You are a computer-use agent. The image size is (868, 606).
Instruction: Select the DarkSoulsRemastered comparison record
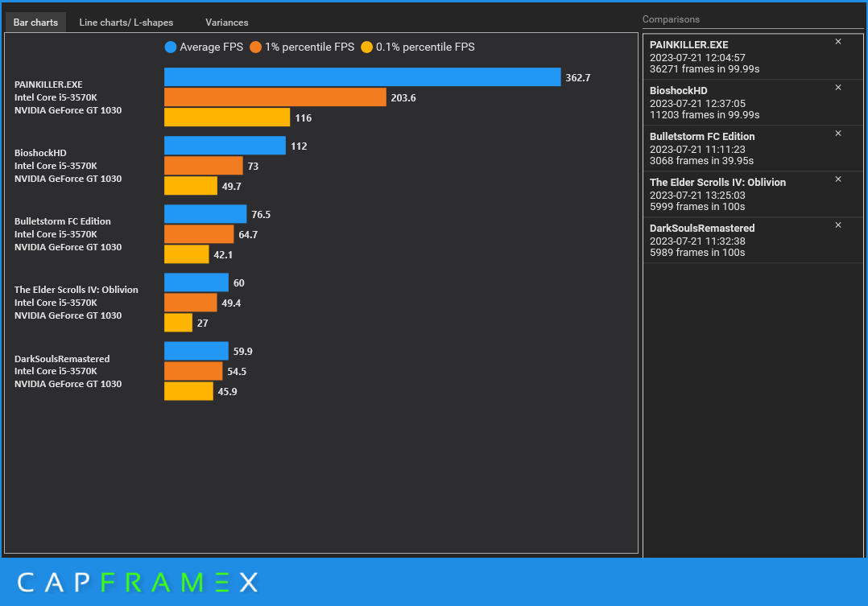click(x=753, y=240)
